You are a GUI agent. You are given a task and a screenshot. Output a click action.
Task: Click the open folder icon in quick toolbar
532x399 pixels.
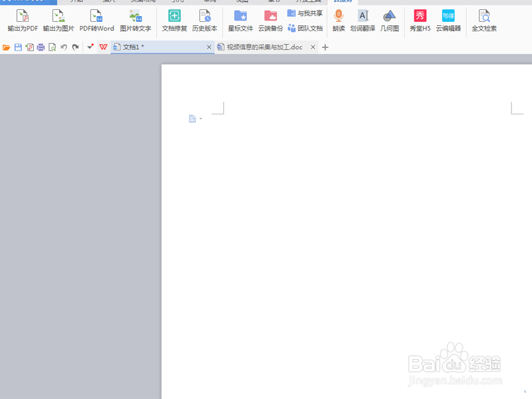pyautogui.click(x=7, y=47)
